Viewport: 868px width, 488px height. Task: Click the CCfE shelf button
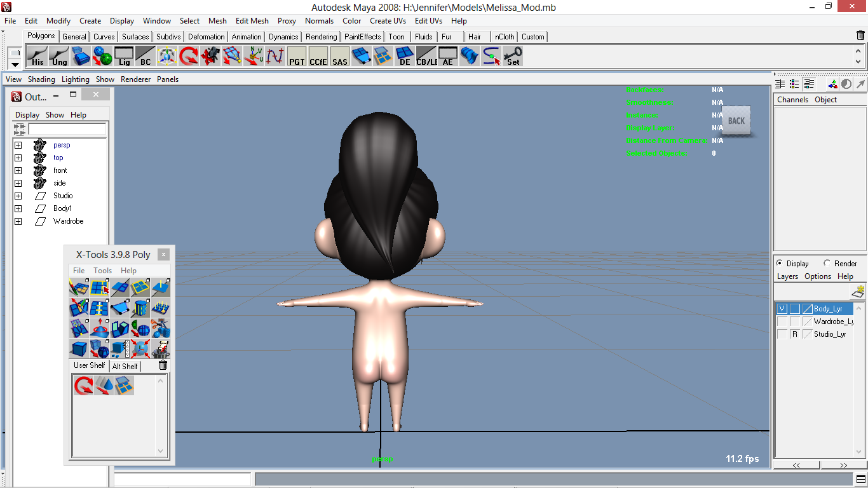(318, 57)
